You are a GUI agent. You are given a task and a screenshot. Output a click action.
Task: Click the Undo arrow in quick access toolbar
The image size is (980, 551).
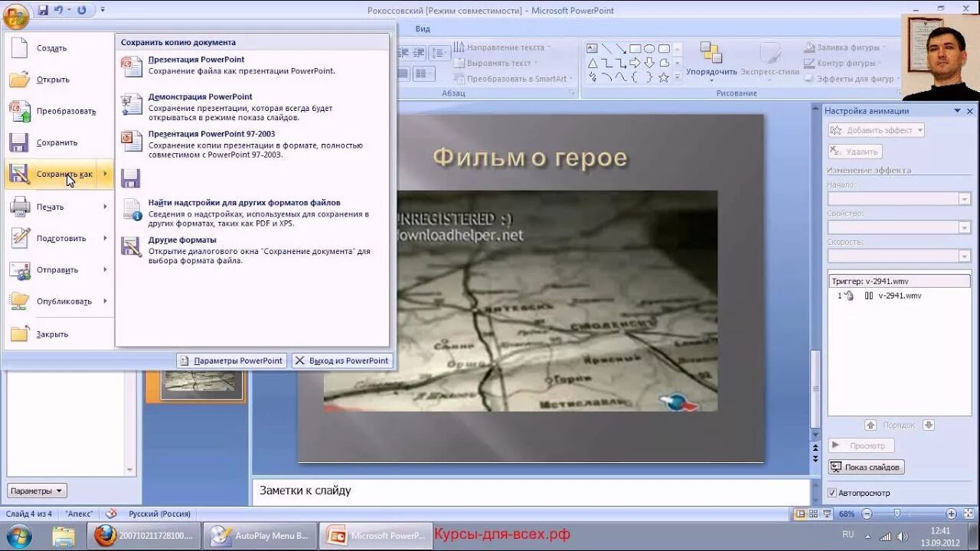click(58, 11)
